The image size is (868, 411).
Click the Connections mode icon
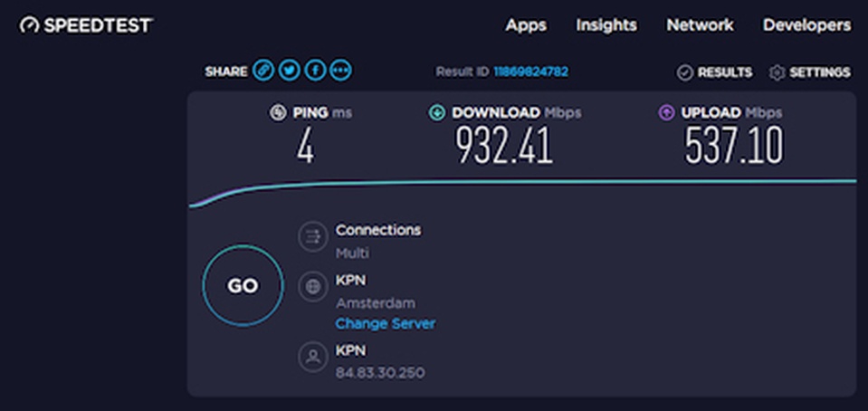313,237
